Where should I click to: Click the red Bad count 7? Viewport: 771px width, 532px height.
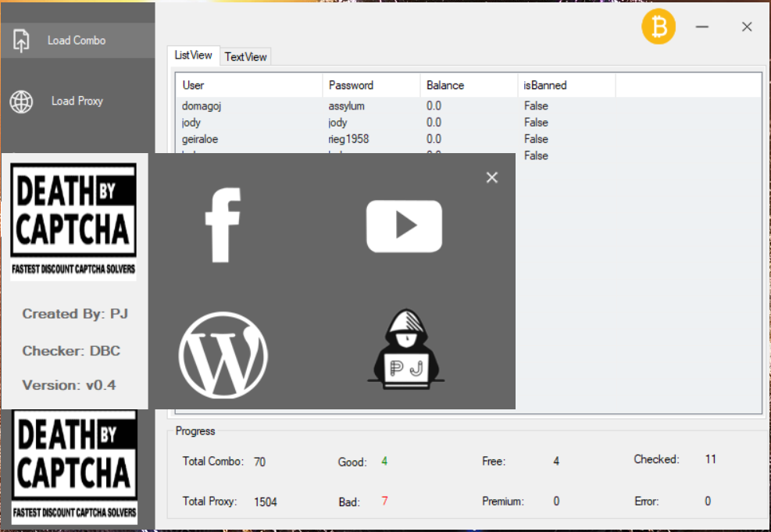point(384,501)
